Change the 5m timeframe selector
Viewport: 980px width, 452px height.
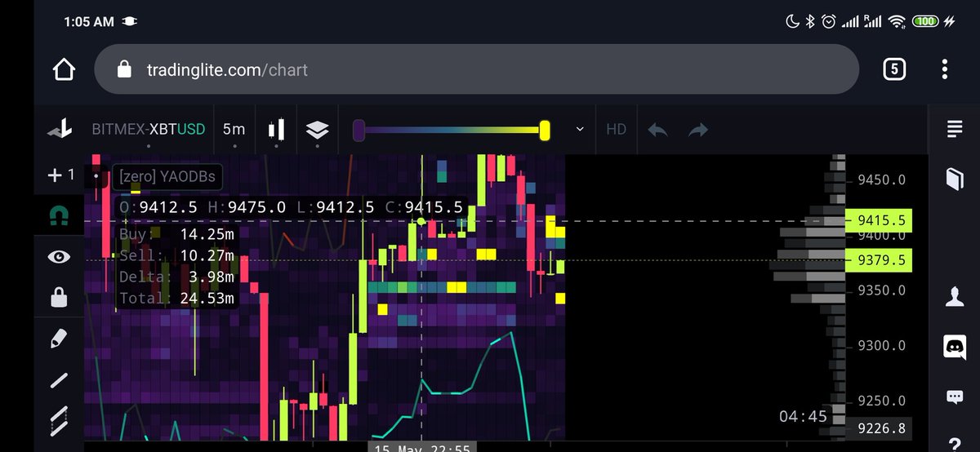pos(234,129)
